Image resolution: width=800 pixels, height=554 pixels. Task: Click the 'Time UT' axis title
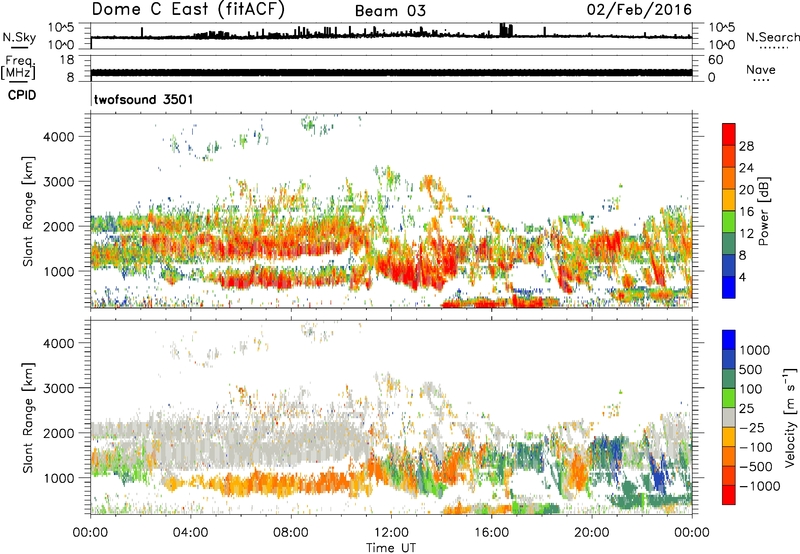coord(391,548)
